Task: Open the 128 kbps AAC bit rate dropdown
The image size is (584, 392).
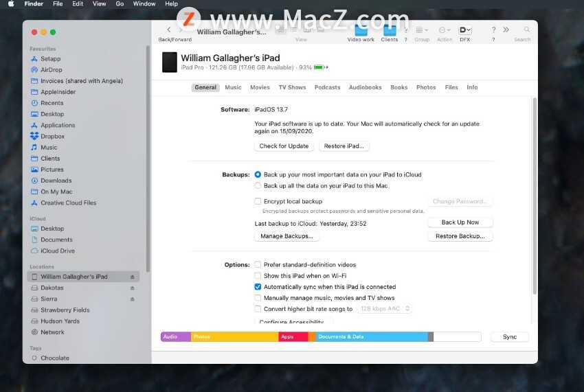Action: click(x=384, y=309)
